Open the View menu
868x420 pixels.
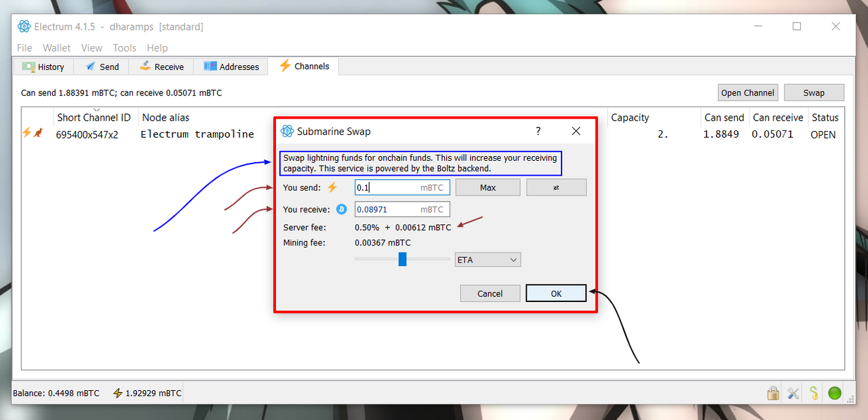92,47
